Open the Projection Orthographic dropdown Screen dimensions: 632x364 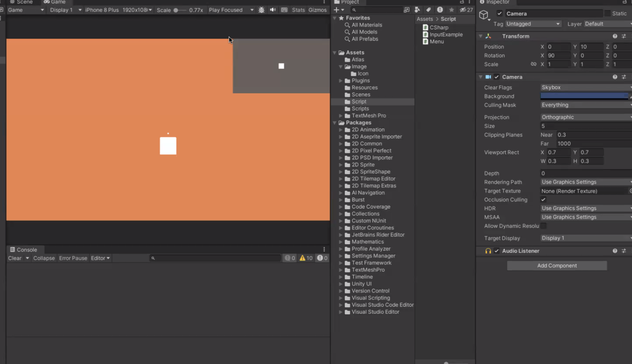pyautogui.click(x=586, y=117)
